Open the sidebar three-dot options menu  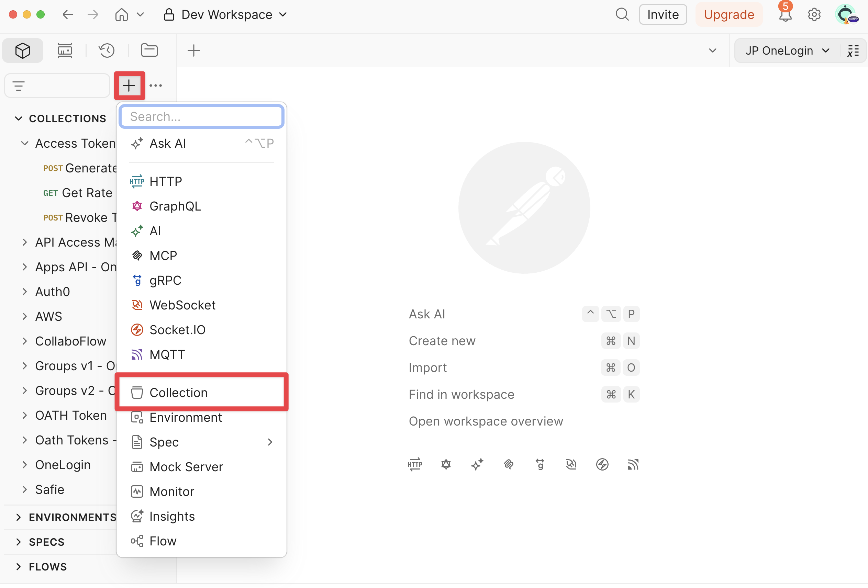[x=156, y=86]
